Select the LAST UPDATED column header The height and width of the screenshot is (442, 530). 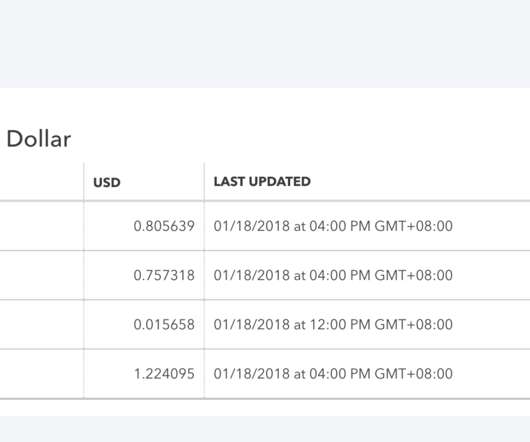262,181
